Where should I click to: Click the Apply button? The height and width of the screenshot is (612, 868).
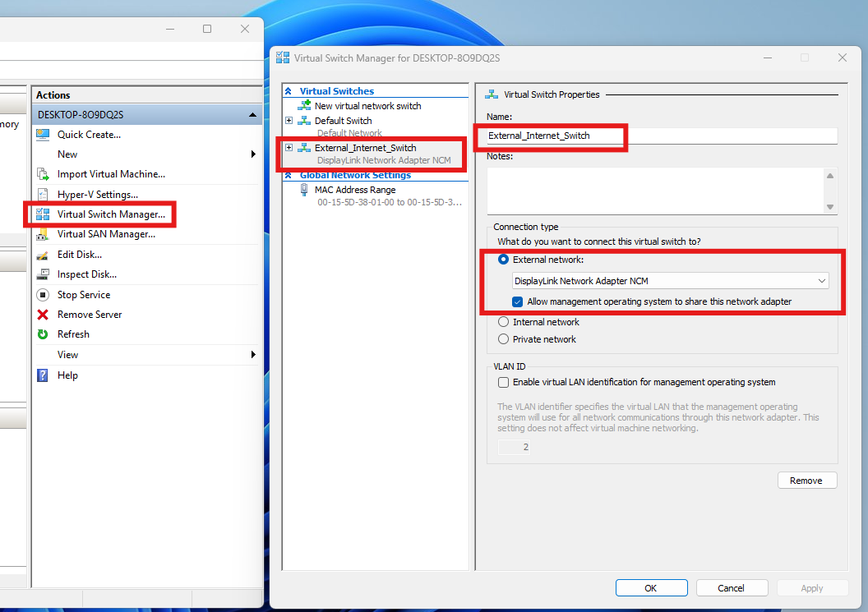pos(812,587)
